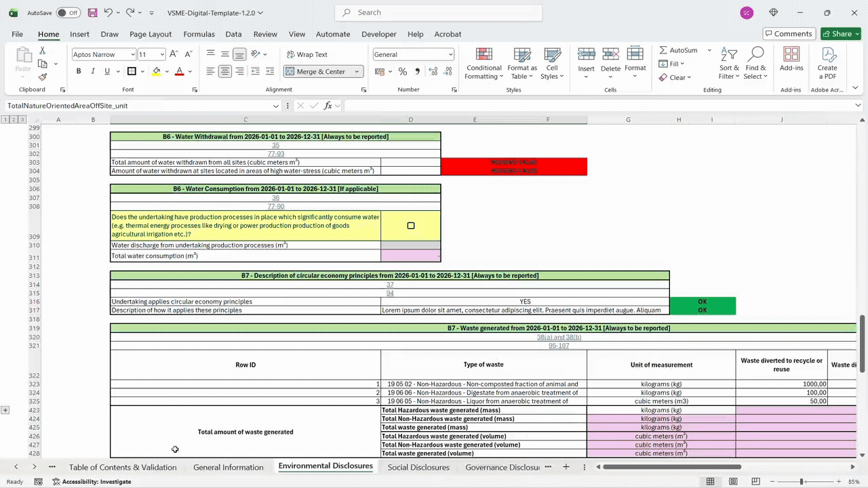Click the Comments button

[x=788, y=34]
